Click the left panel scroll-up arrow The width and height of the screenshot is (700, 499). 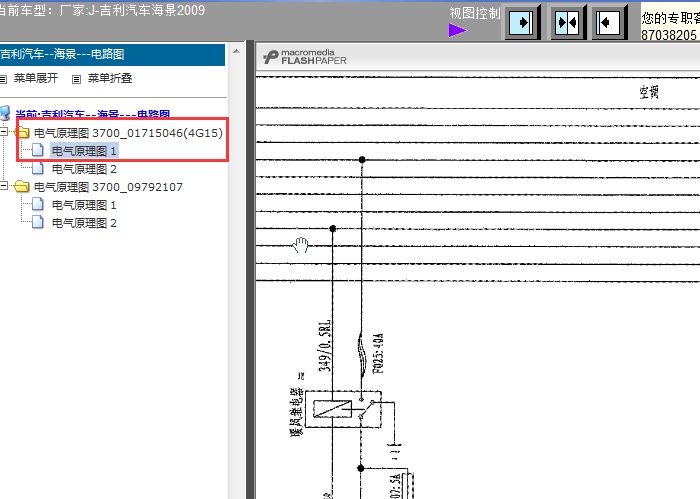236,52
